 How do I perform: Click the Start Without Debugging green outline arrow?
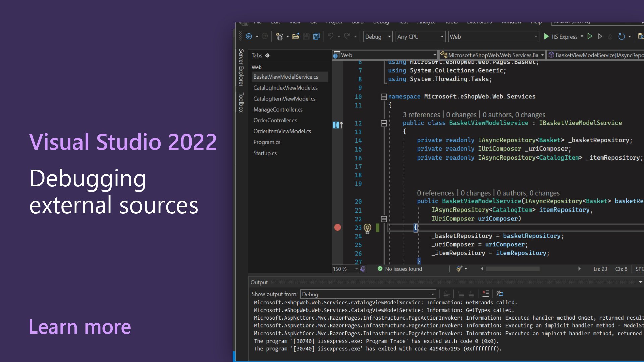tap(590, 36)
